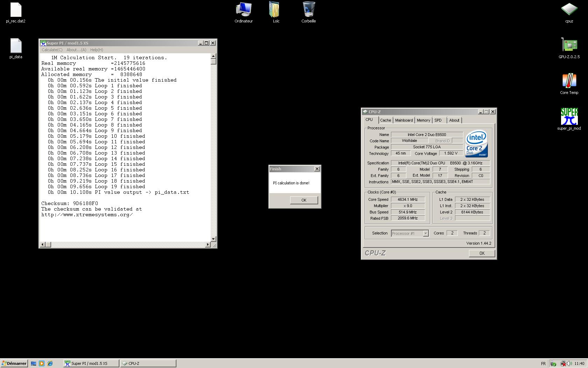The image size is (588, 368).
Task: Confirm OK in Finish dialog
Action: [304, 200]
